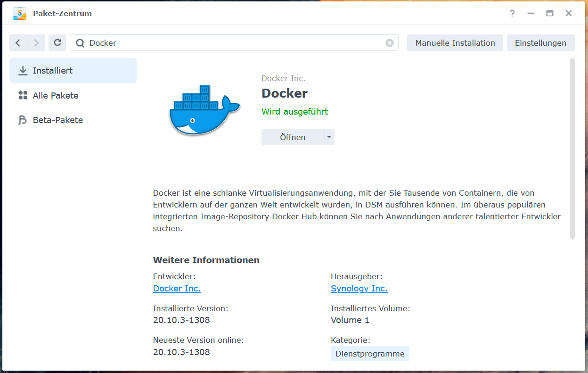Select the Beta-Pakete beta icon
Image resolution: width=588 pixels, height=373 pixels.
click(x=23, y=120)
